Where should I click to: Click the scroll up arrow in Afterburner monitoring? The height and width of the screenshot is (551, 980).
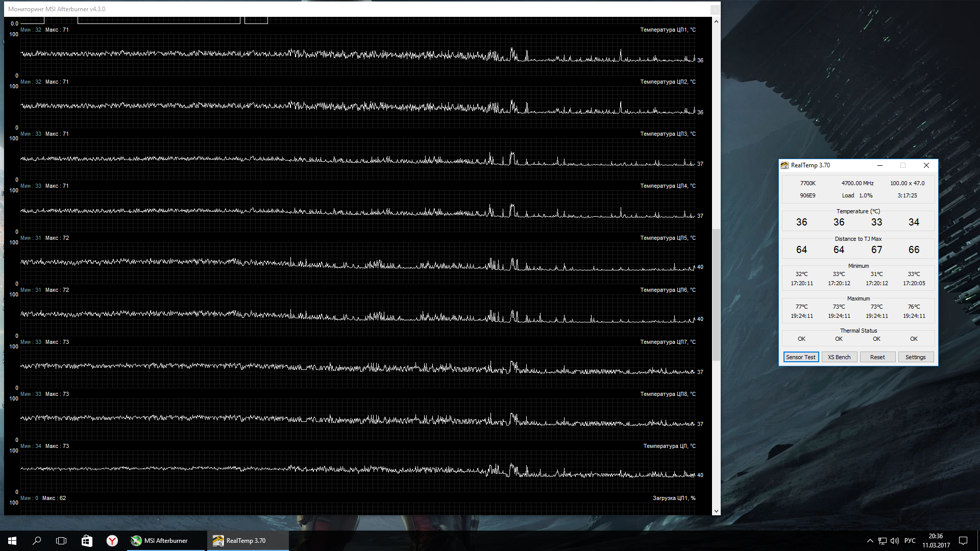(x=716, y=21)
